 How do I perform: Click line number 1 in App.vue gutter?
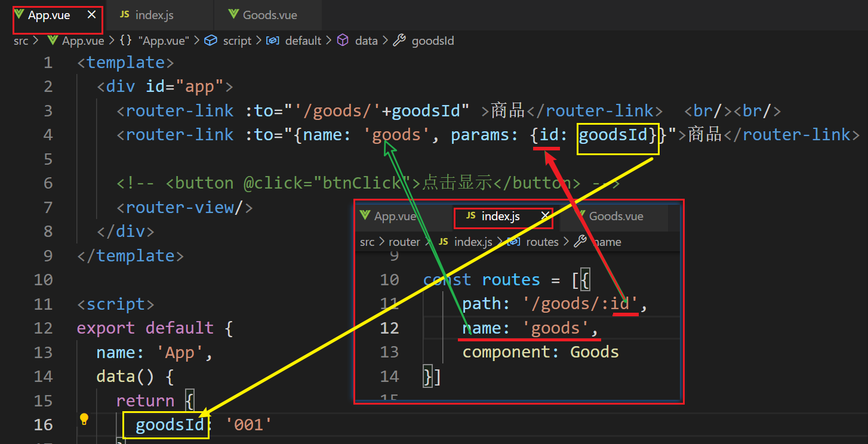pos(48,63)
